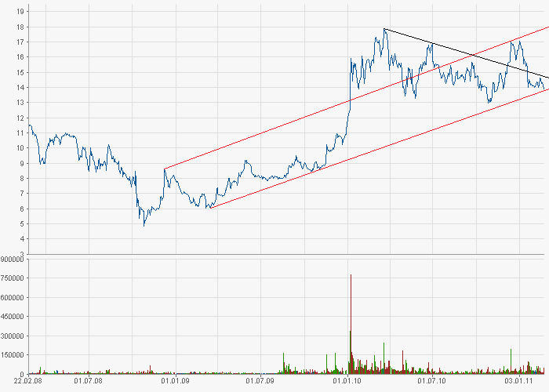Click the lowest price point near 5
The height and width of the screenshot is (392, 549).
point(144,226)
